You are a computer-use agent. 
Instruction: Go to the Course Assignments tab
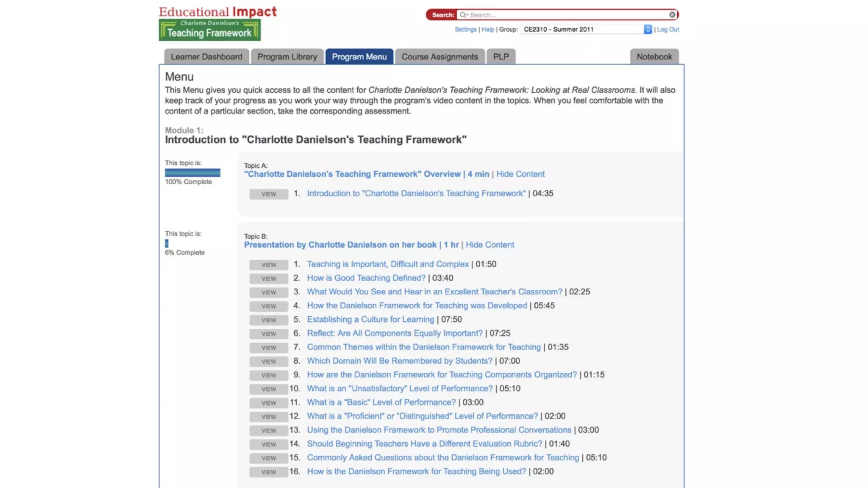tap(440, 57)
